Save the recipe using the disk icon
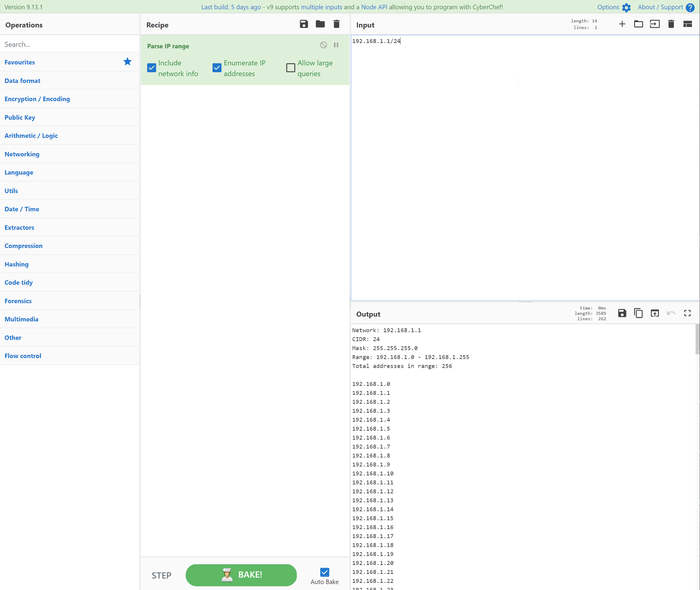Screen dimensions: 700x590 304,24
